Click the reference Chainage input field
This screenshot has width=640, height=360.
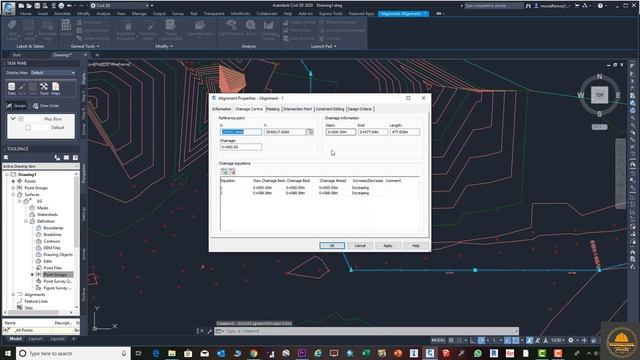(x=241, y=147)
